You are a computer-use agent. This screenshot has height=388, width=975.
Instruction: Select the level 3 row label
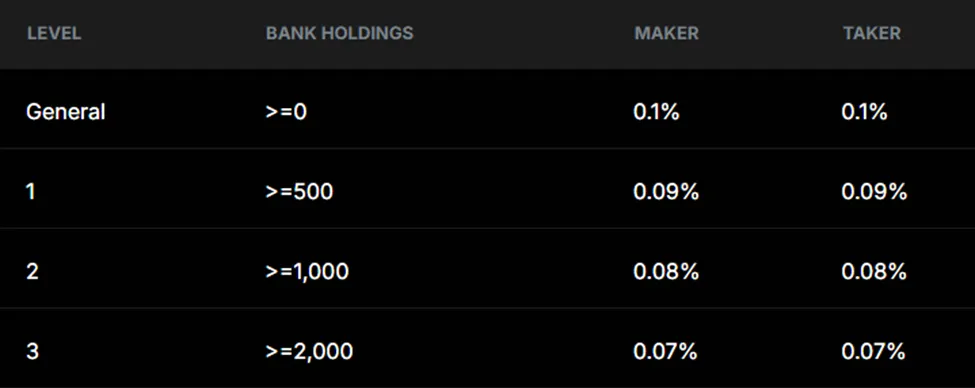tap(32, 351)
